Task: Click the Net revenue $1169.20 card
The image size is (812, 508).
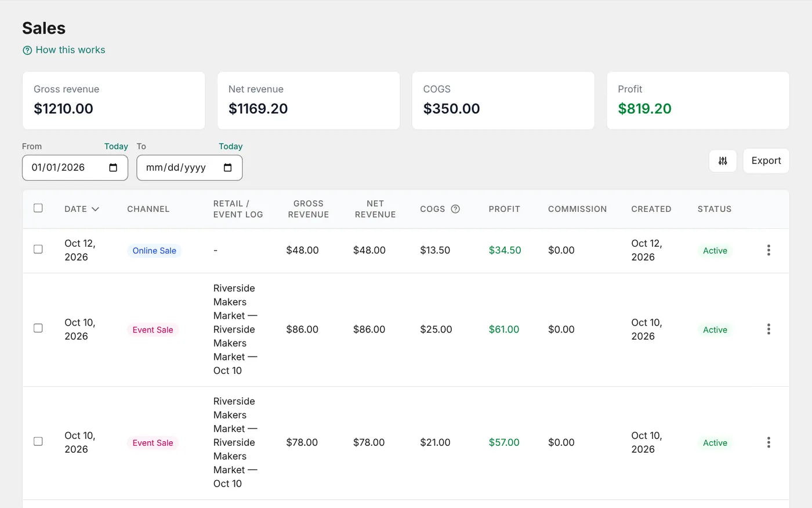Action: 309,100
